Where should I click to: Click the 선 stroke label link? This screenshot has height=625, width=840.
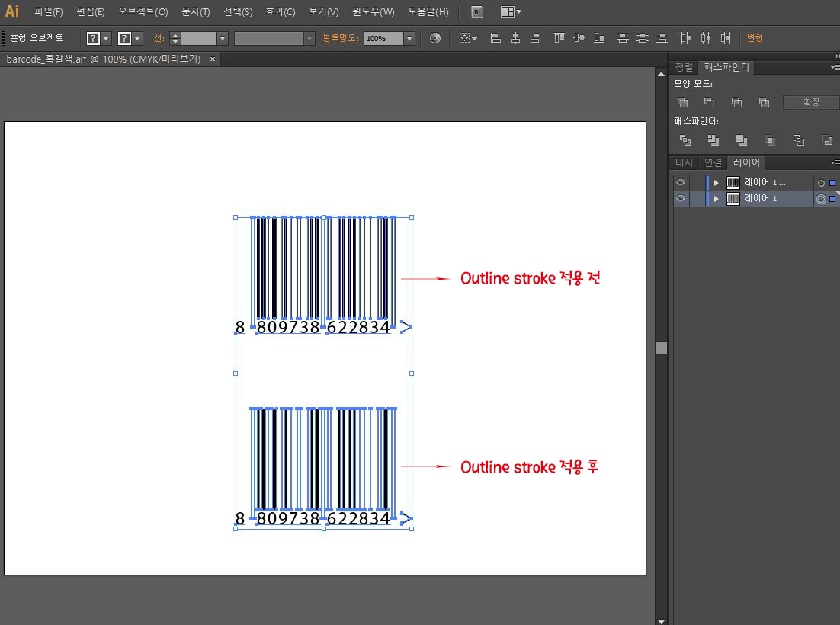159,38
